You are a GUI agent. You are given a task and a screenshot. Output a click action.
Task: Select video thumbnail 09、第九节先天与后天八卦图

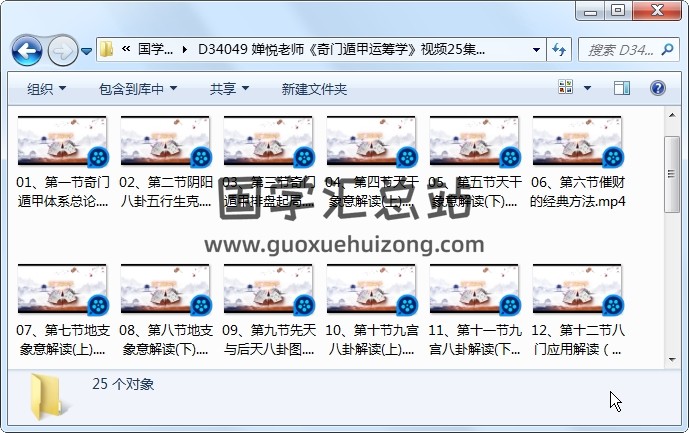coord(268,289)
